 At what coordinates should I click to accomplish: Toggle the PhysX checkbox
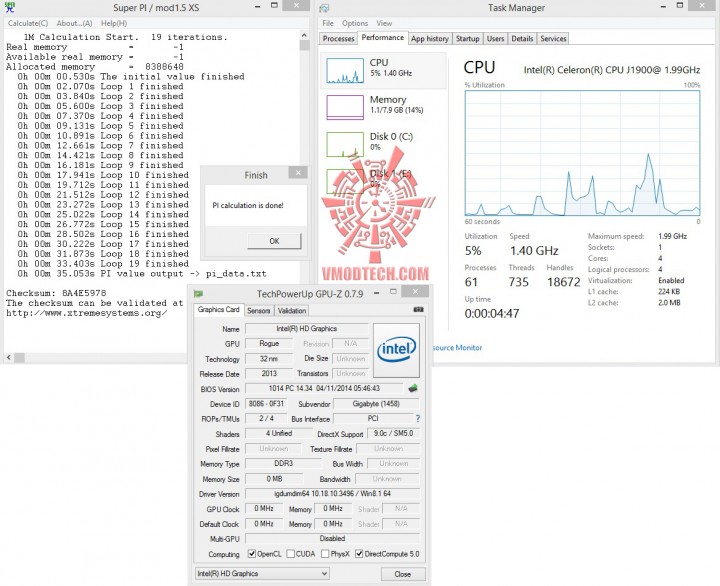coord(325,554)
